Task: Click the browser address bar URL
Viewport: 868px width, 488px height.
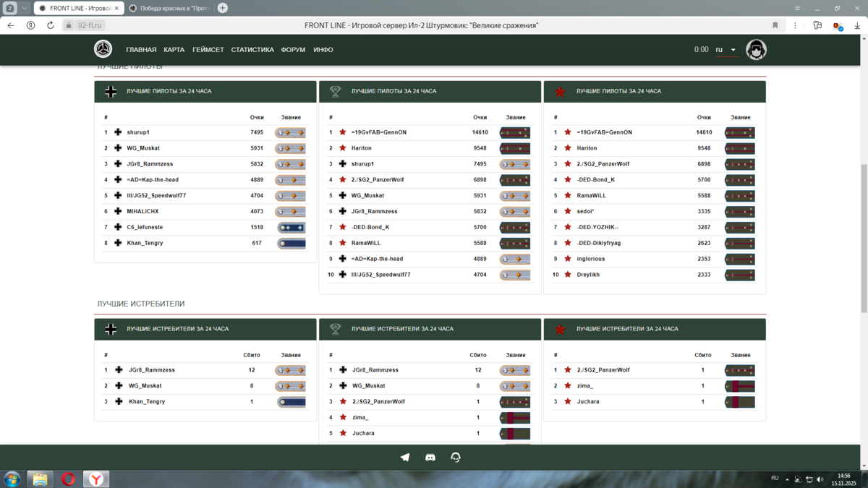Action: (90, 25)
